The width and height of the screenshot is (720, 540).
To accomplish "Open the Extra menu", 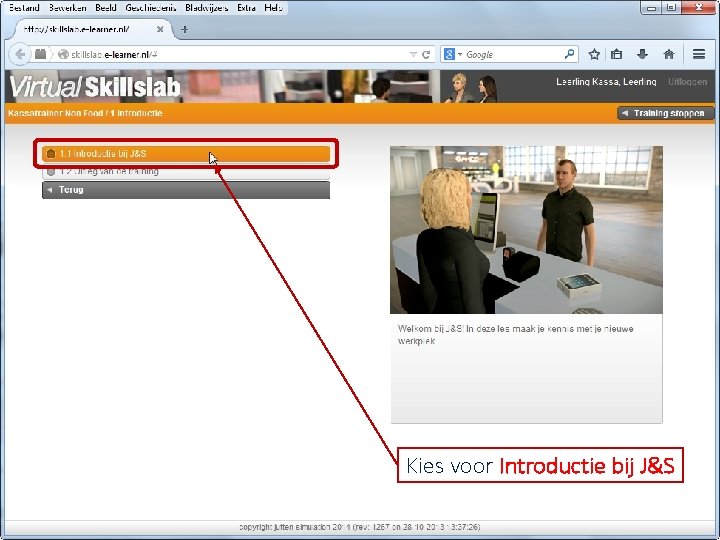I will pos(246,7).
